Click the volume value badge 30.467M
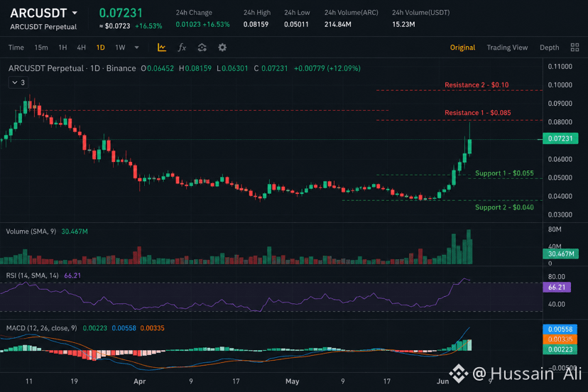The height and width of the screenshot is (392, 588). pyautogui.click(x=560, y=254)
